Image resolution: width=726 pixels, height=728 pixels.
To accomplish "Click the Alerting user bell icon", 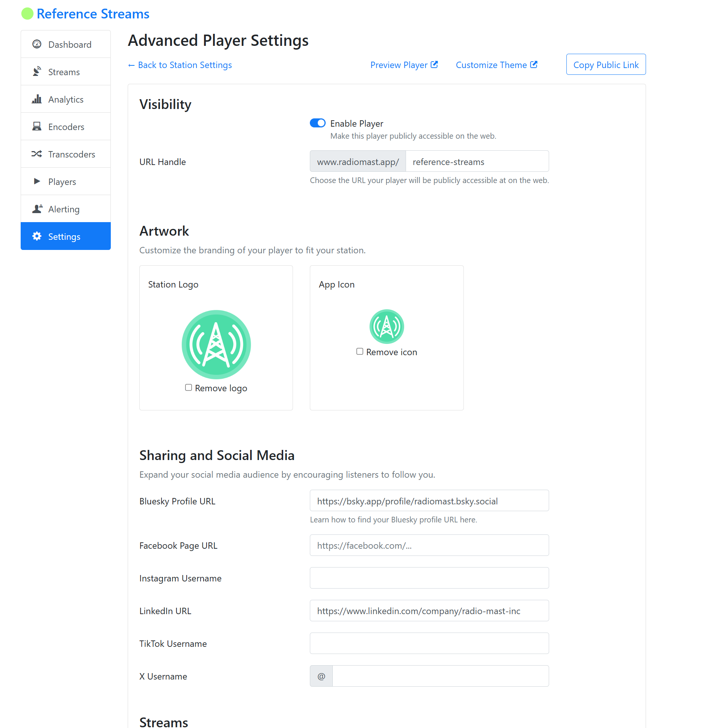I will coord(37,209).
